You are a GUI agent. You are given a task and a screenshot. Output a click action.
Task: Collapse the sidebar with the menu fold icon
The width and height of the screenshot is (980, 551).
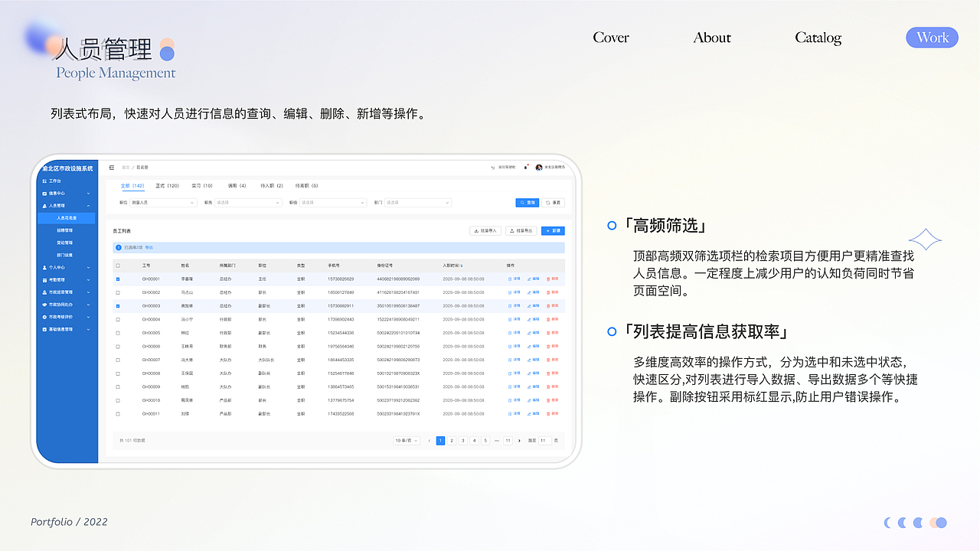pyautogui.click(x=112, y=167)
